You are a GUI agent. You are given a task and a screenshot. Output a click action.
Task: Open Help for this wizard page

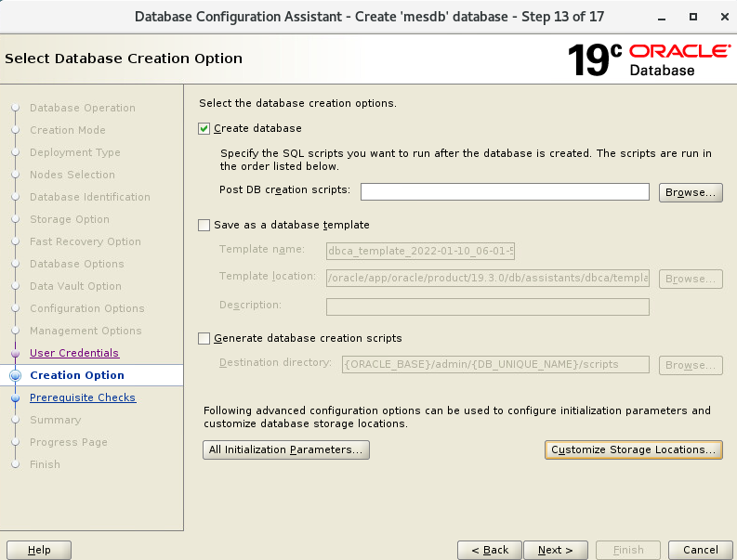(39, 550)
